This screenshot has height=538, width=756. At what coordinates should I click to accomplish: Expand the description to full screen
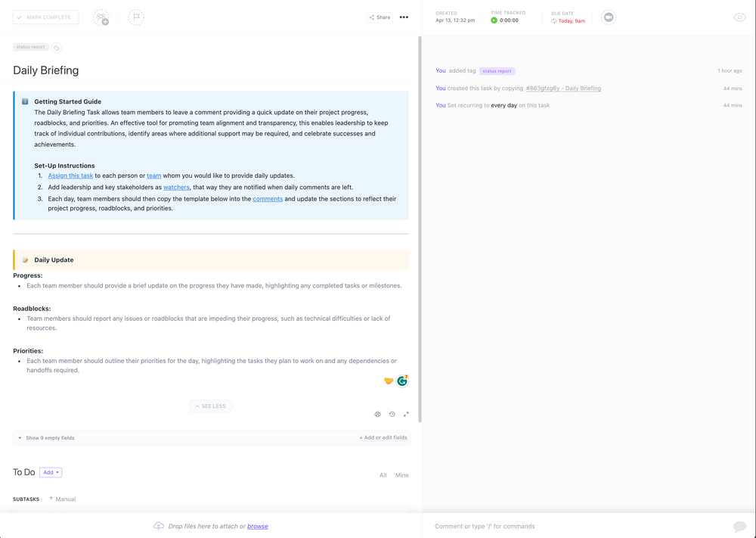click(406, 414)
